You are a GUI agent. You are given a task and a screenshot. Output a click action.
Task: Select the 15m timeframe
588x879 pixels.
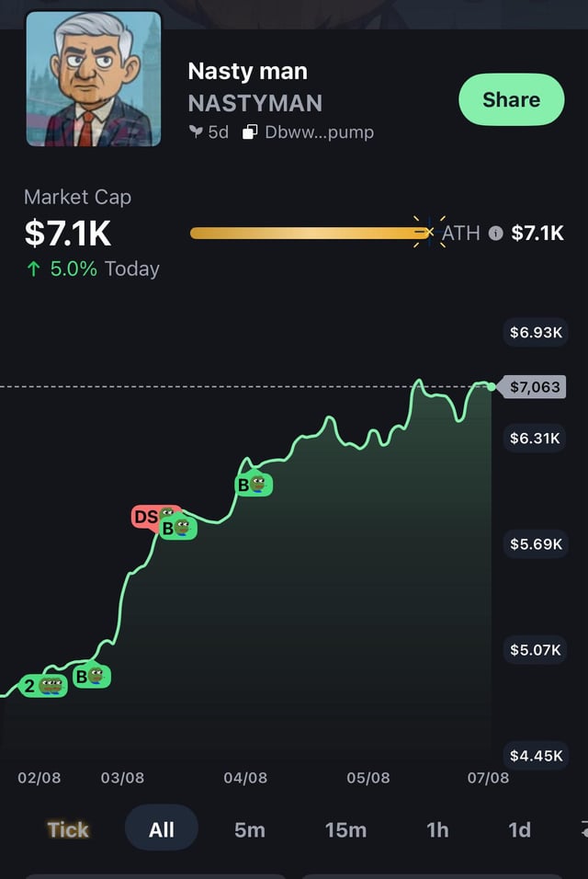pos(345,829)
